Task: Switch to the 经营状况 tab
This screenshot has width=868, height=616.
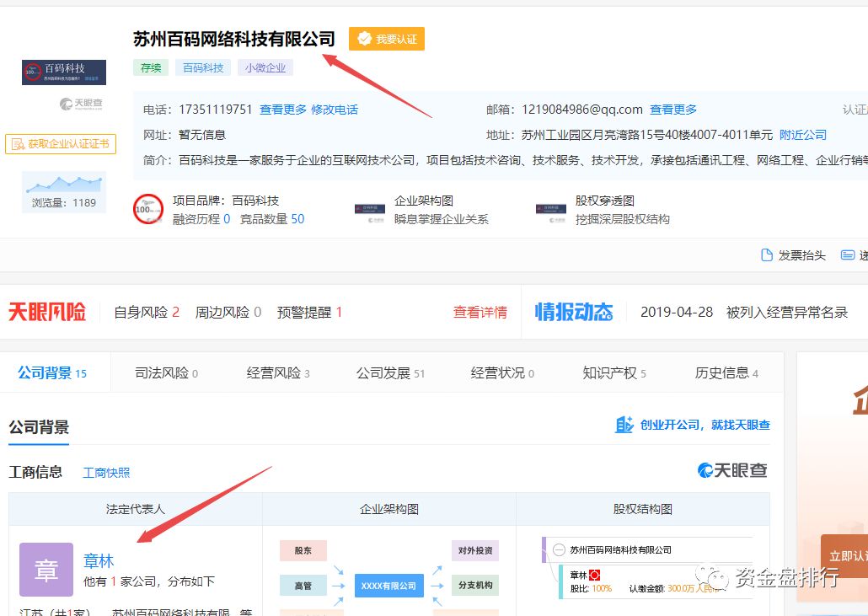Action: [x=502, y=373]
